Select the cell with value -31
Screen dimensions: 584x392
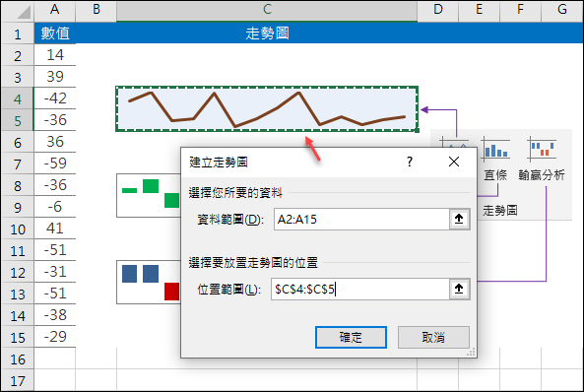tap(55, 271)
